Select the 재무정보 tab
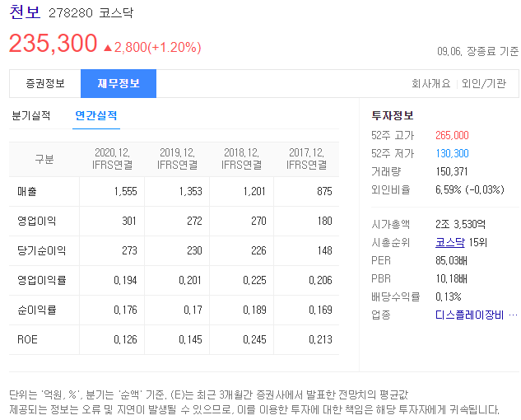521x420 pixels. (x=119, y=83)
